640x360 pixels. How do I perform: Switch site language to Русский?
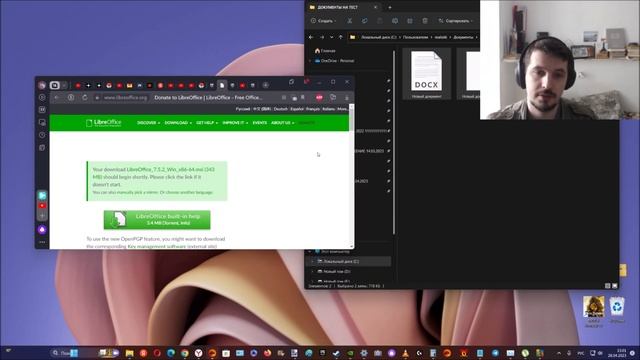tap(243, 109)
